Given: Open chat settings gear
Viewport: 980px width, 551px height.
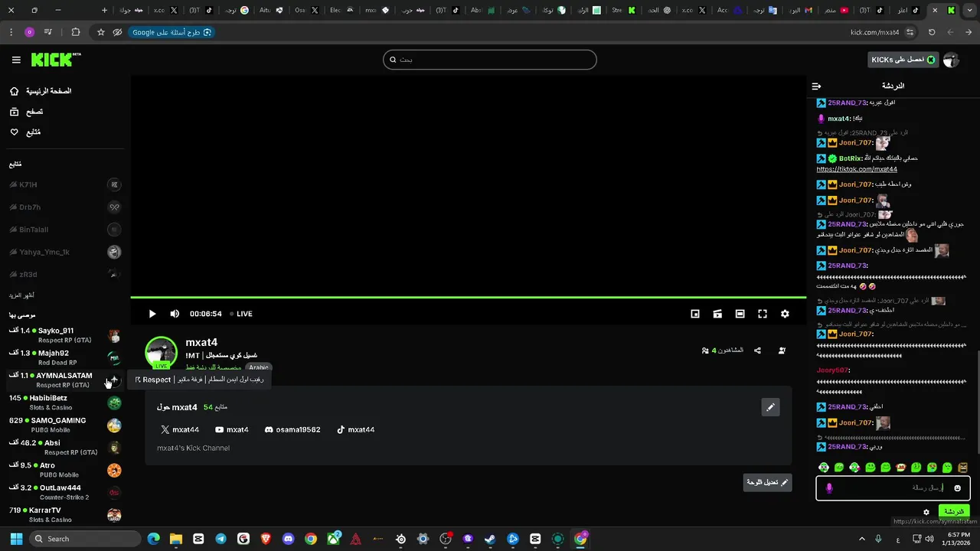Looking at the screenshot, I should pyautogui.click(x=926, y=512).
